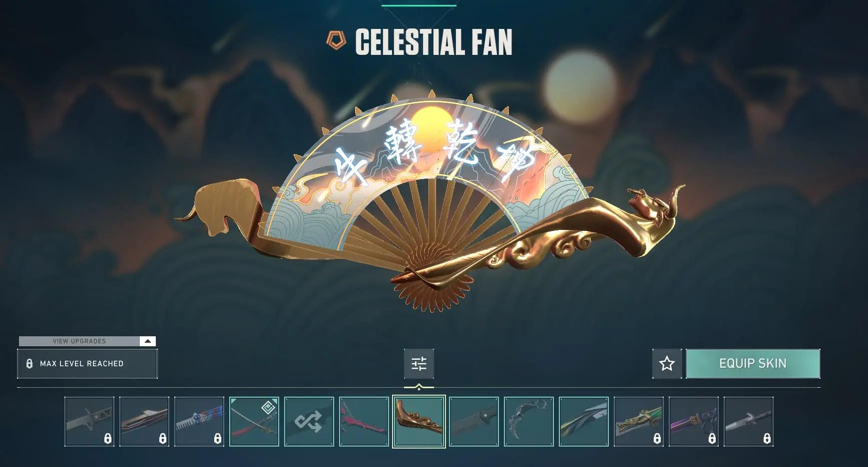The width and height of the screenshot is (868, 467).
Task: Click the Equip Skin button
Action: click(753, 364)
